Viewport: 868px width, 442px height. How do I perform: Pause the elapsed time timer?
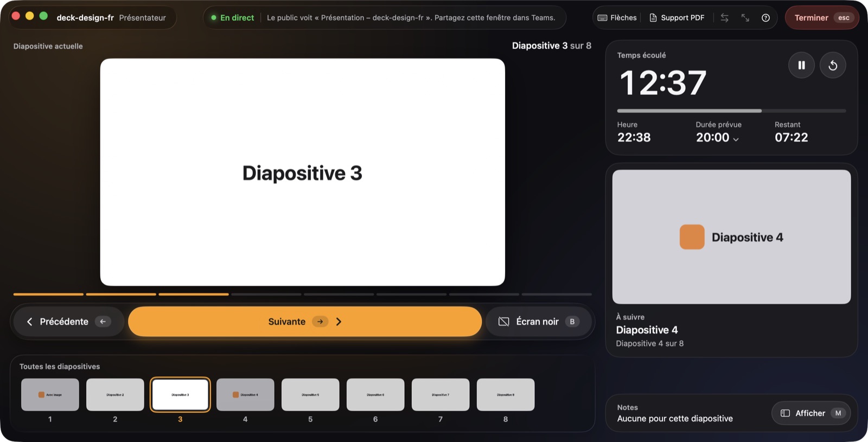(801, 65)
